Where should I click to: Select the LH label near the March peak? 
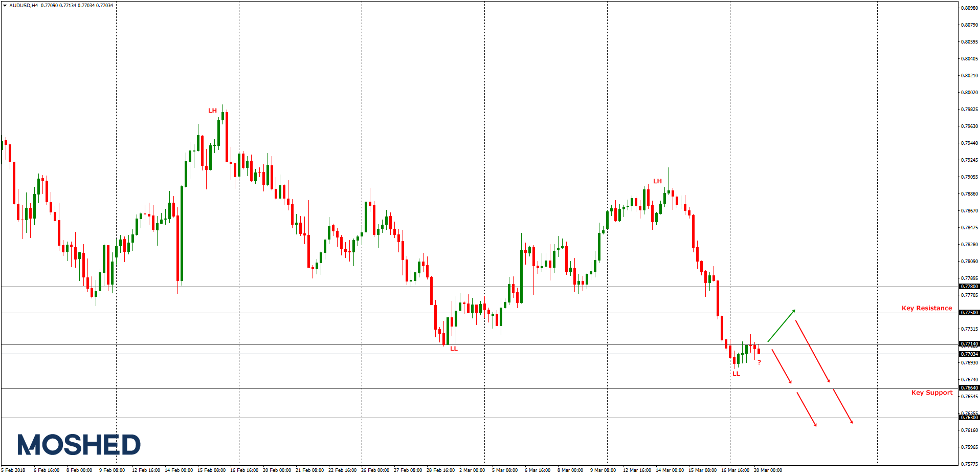click(x=658, y=181)
